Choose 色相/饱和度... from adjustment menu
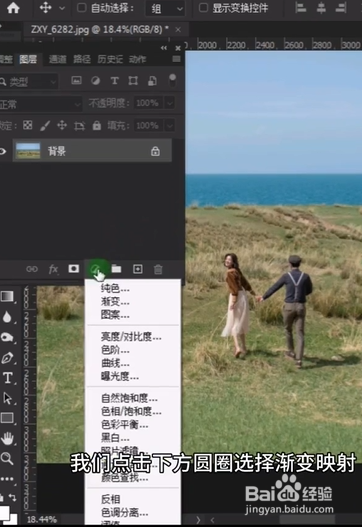The width and height of the screenshot is (362, 527). tap(131, 411)
